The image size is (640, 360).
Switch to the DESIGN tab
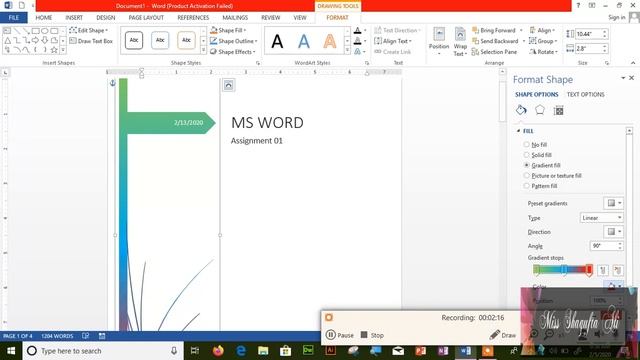(105, 18)
